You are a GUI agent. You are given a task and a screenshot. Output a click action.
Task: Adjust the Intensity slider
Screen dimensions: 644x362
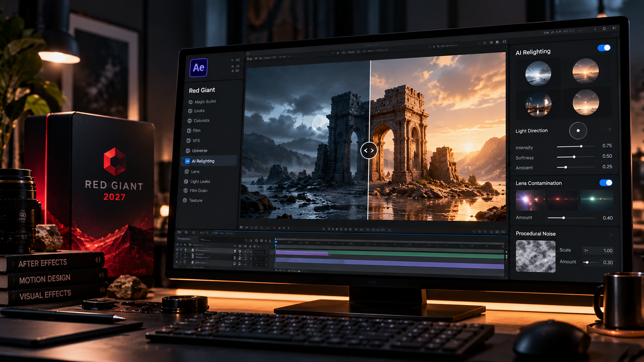tap(576, 147)
